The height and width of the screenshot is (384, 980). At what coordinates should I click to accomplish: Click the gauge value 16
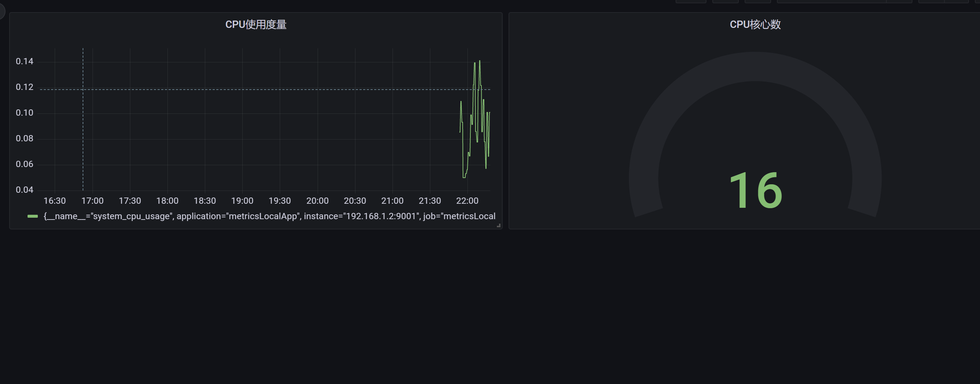tap(755, 190)
